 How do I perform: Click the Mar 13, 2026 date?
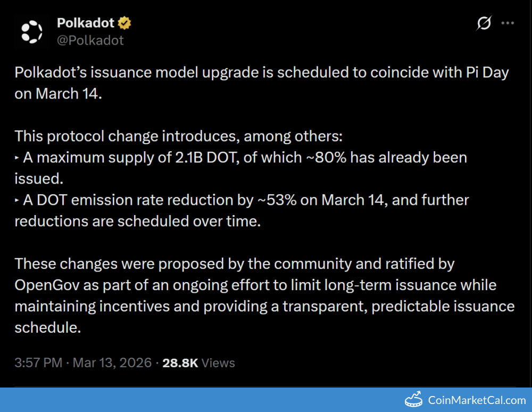112,363
